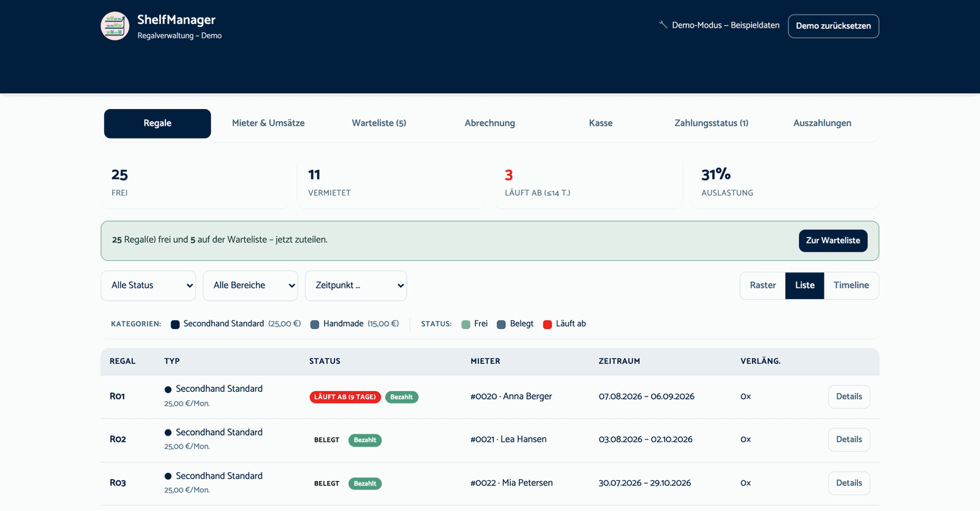
Task: Click the Bezahlt badge in row R02
Action: pos(365,440)
